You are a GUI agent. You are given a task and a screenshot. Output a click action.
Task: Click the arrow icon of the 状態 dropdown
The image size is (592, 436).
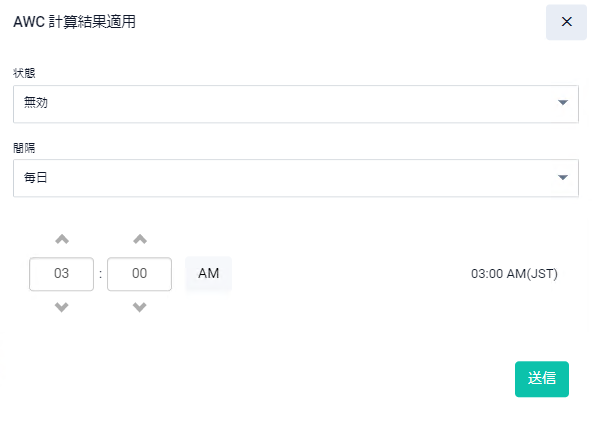[563, 103]
